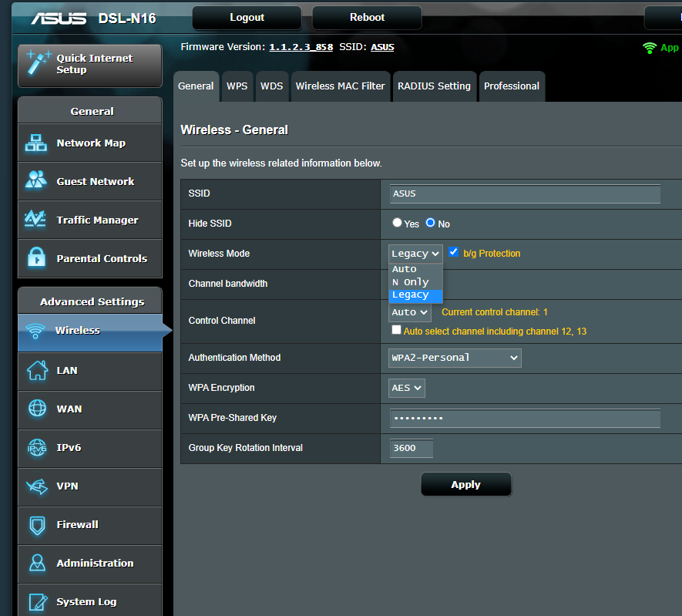
Task: Click the Firewall shield icon
Action: click(36, 525)
